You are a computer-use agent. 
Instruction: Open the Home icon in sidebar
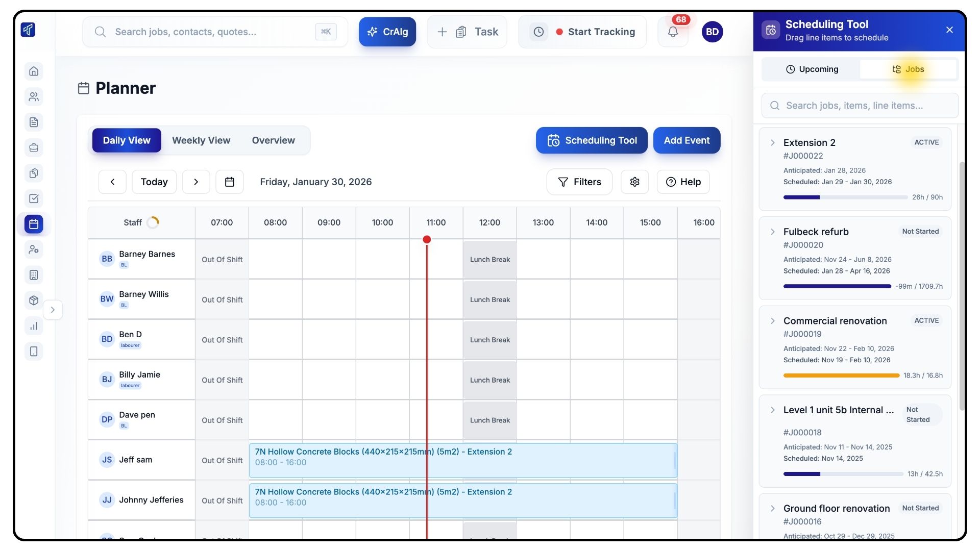tap(34, 71)
